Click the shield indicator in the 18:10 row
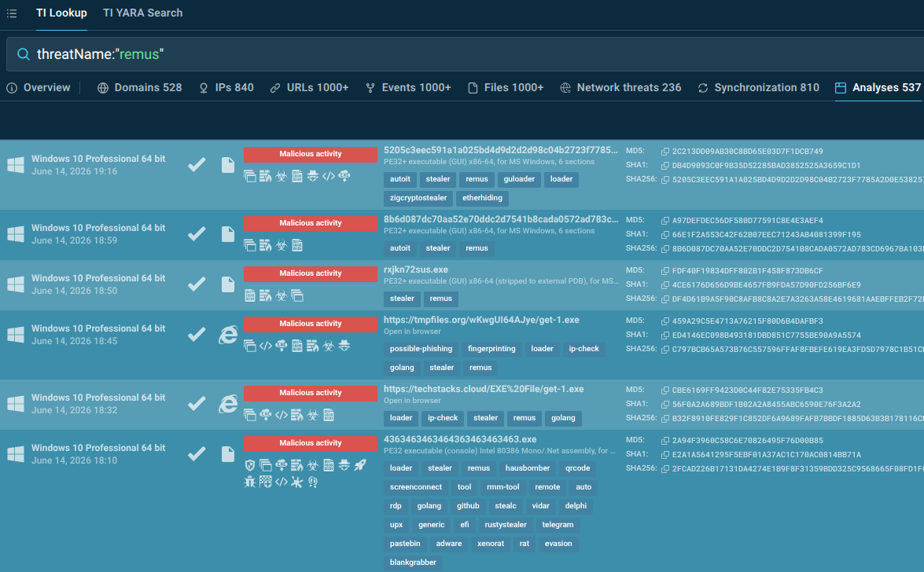 250,465
